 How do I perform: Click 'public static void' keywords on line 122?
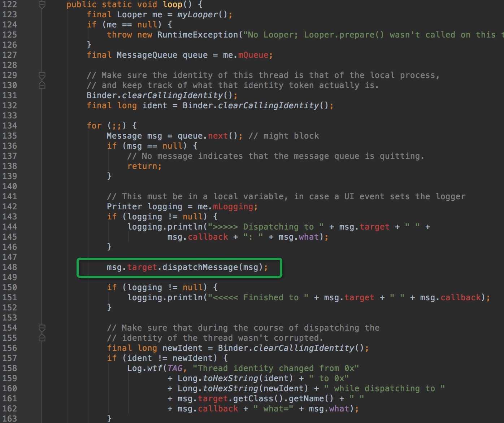pos(112,5)
